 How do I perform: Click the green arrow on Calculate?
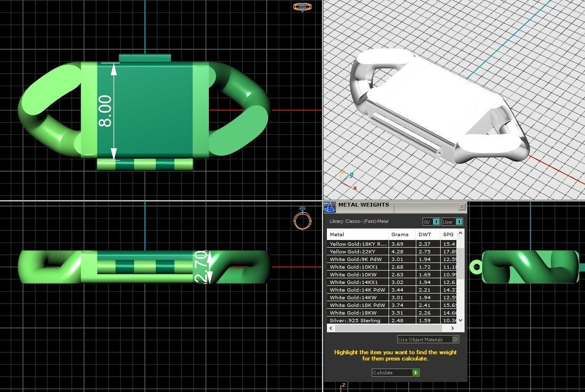[x=416, y=372]
